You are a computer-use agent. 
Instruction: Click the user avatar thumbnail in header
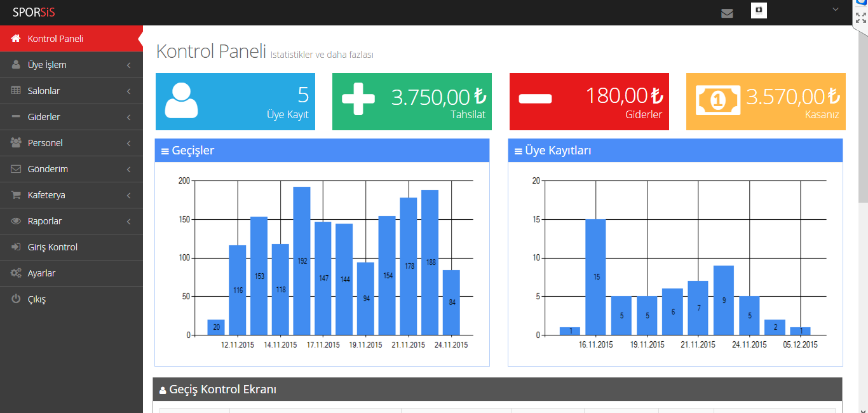click(x=759, y=11)
